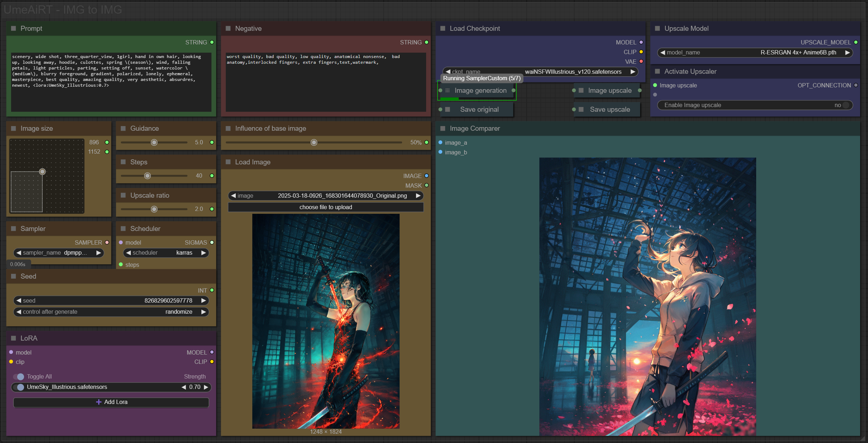Click the Save original group node
This screenshot has height=443, width=868.
(x=479, y=110)
